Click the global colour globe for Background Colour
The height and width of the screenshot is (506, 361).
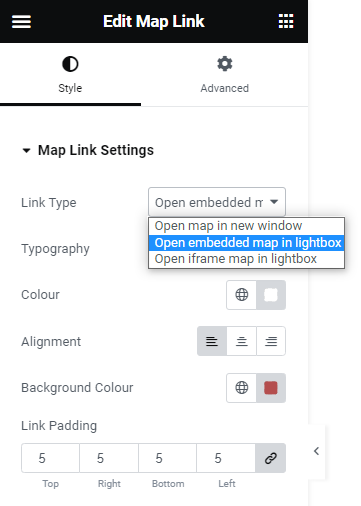tap(242, 388)
